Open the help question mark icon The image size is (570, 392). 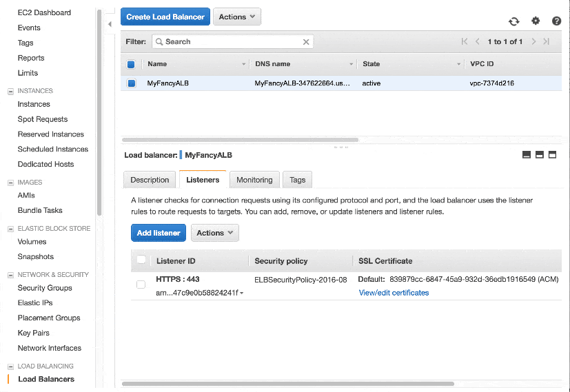click(x=556, y=21)
